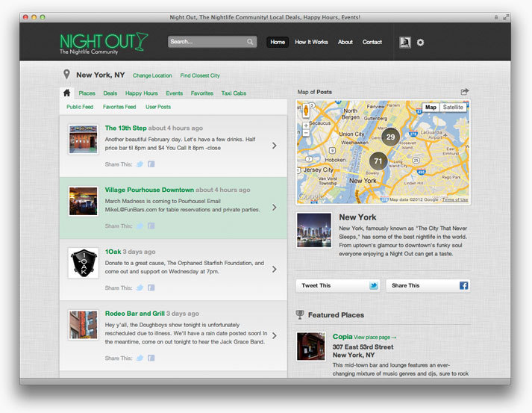532x413 pixels.
Task: Share The 13th Step post on Twitter
Action: [x=140, y=164]
